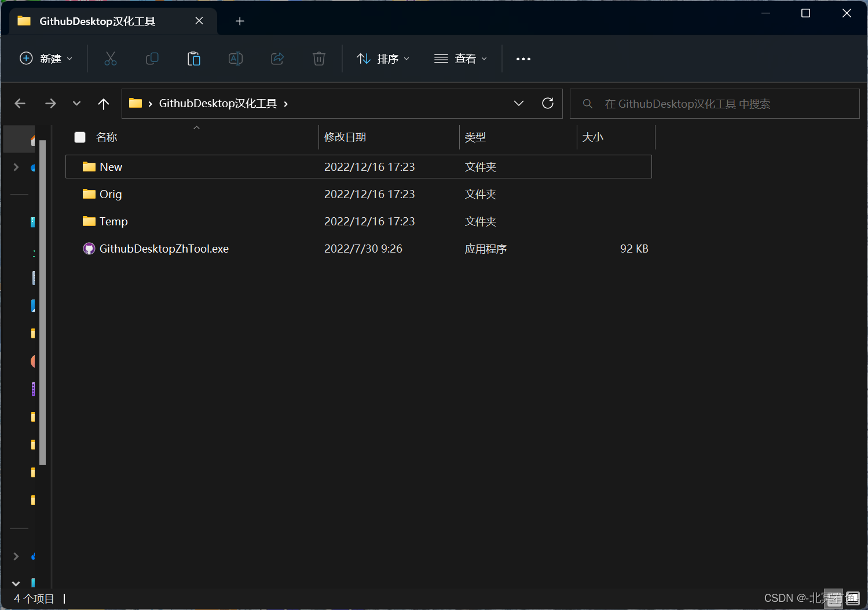This screenshot has width=868, height=610.
Task: Switch to large thumbnails view icon
Action: (853, 598)
